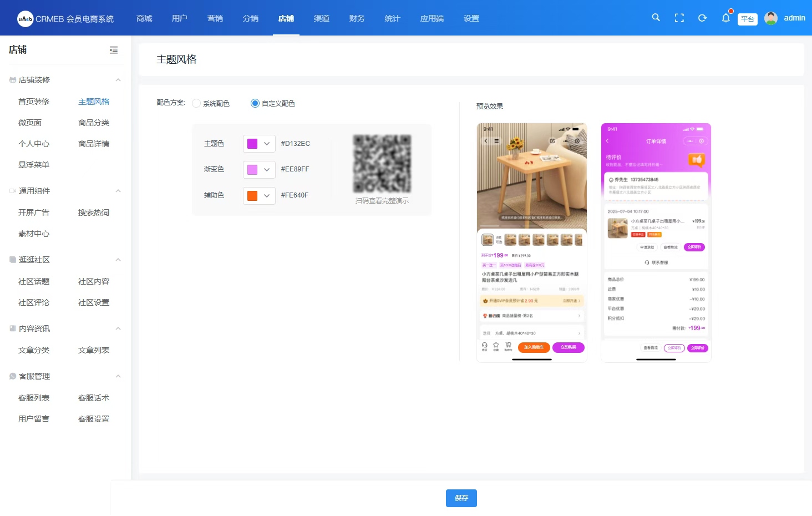Click the 保存 button

pos(461,498)
